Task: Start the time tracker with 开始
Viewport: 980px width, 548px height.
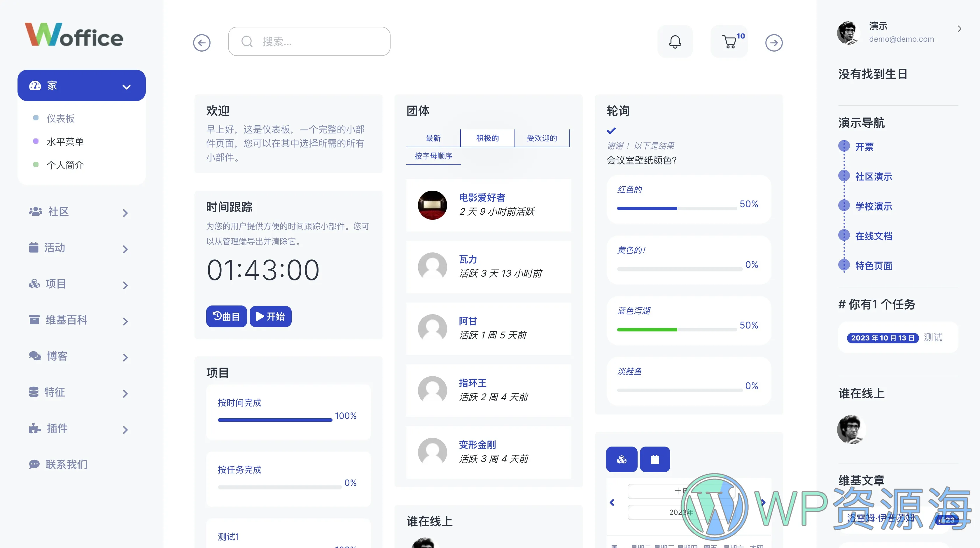Action: [x=270, y=316]
